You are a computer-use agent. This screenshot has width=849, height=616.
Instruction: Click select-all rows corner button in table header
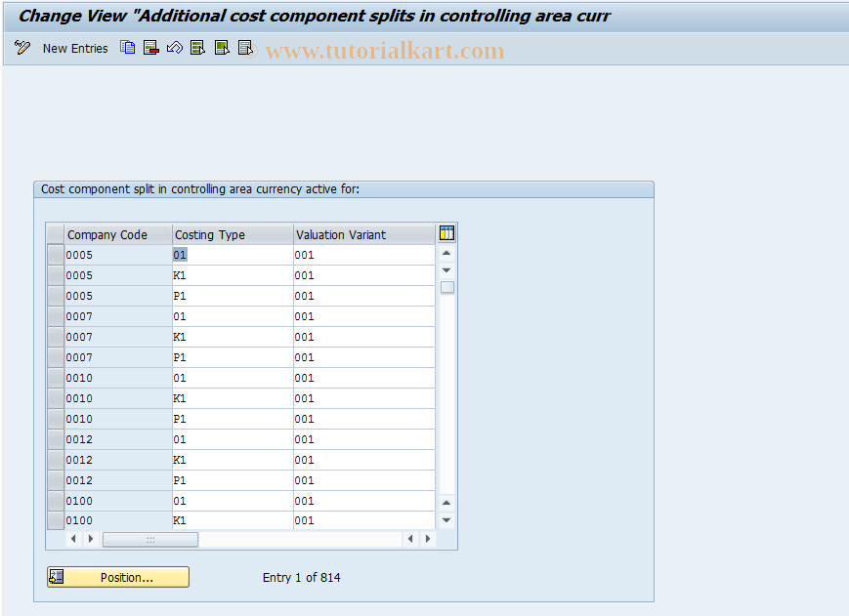coord(56,234)
